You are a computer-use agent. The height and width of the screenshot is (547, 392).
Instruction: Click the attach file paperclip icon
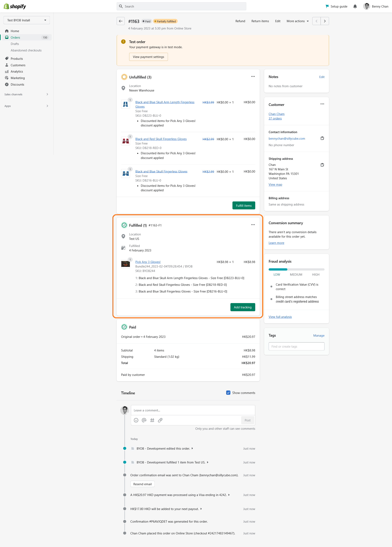tap(160, 420)
